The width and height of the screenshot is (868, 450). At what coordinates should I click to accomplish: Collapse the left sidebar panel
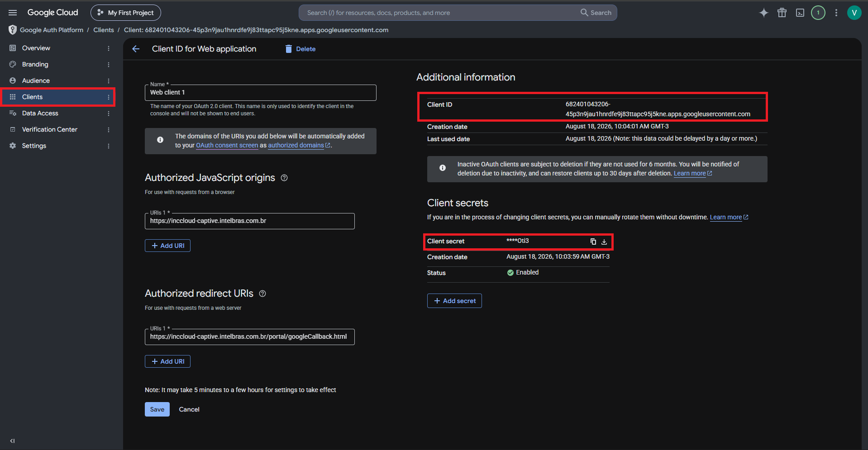pyautogui.click(x=12, y=441)
